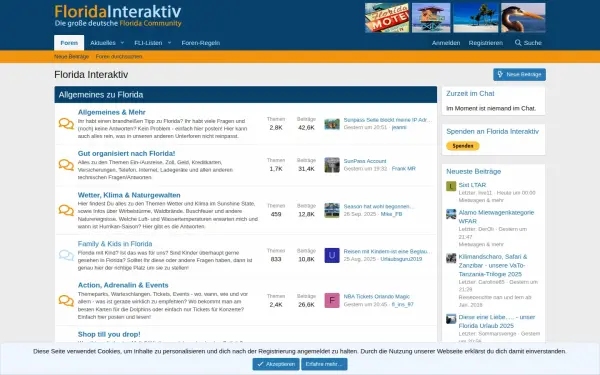Click the avatar beside Kilimandscharo, Safari & Zanzibar
600x375 pixels.
coord(451,258)
